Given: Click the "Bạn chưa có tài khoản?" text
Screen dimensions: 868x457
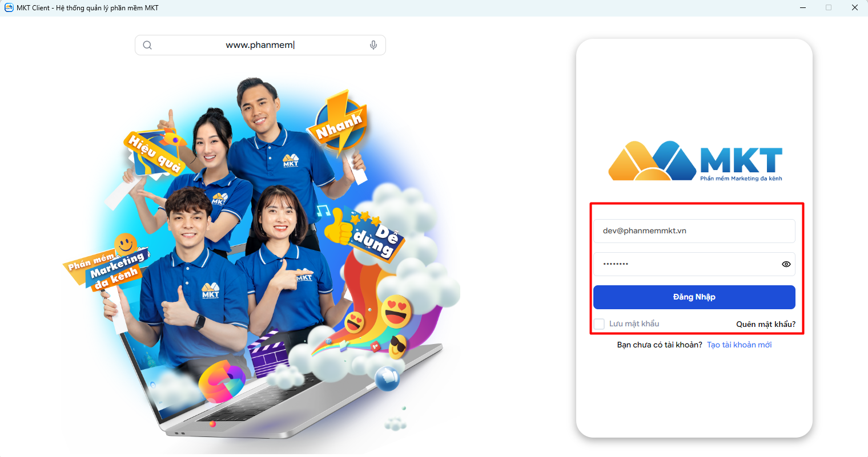Looking at the screenshot, I should coord(660,345).
